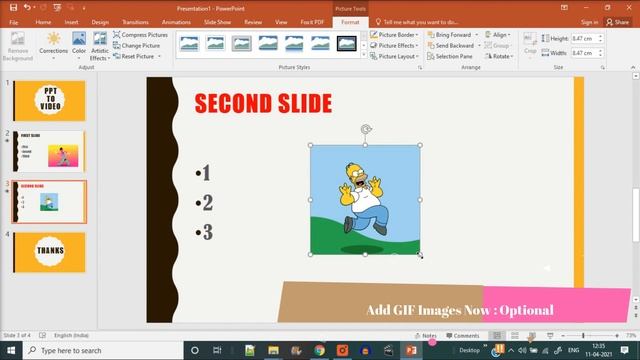Click the Homer Simpson picture on slide

point(365,200)
